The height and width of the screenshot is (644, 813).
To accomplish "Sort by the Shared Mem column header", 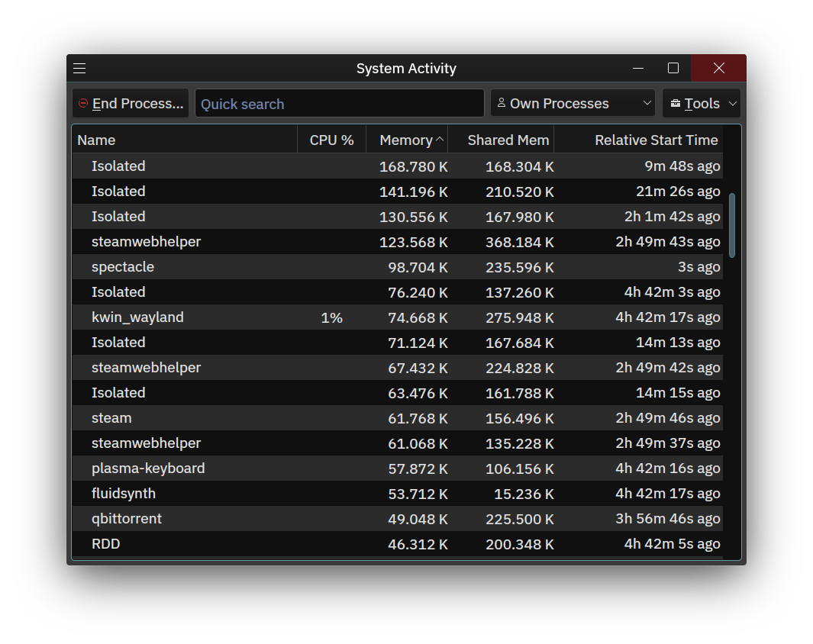I will tap(501, 140).
